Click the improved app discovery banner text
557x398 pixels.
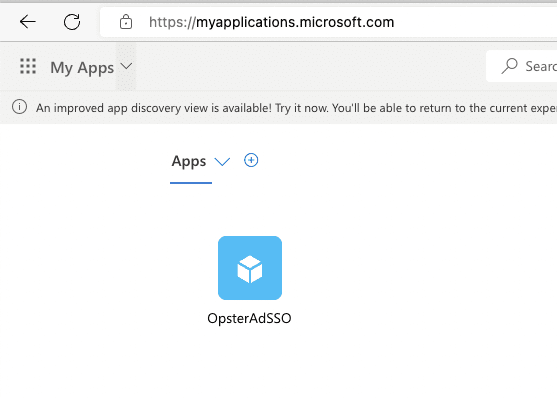pos(296,108)
